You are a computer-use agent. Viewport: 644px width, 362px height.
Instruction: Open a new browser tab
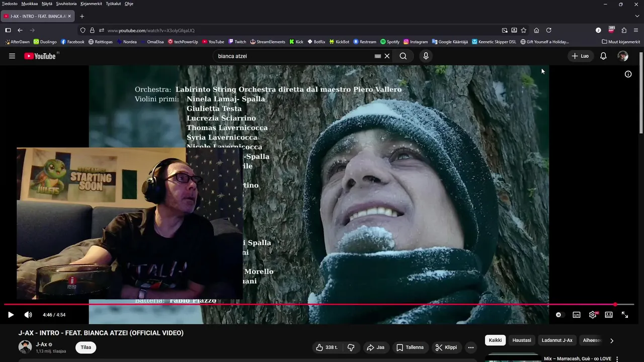(82, 16)
